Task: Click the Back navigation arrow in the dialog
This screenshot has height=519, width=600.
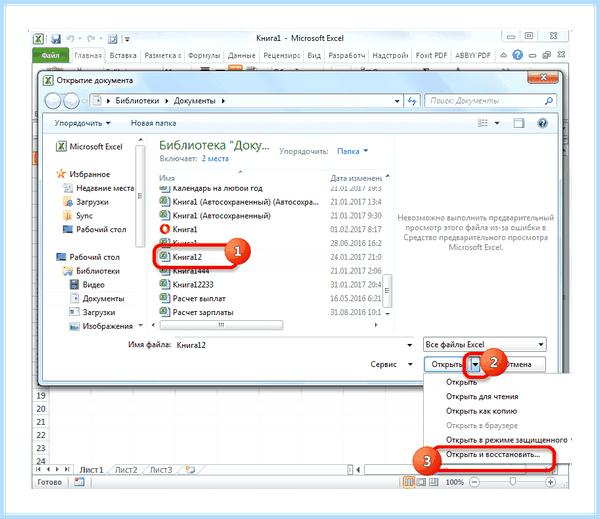Action: (53, 101)
